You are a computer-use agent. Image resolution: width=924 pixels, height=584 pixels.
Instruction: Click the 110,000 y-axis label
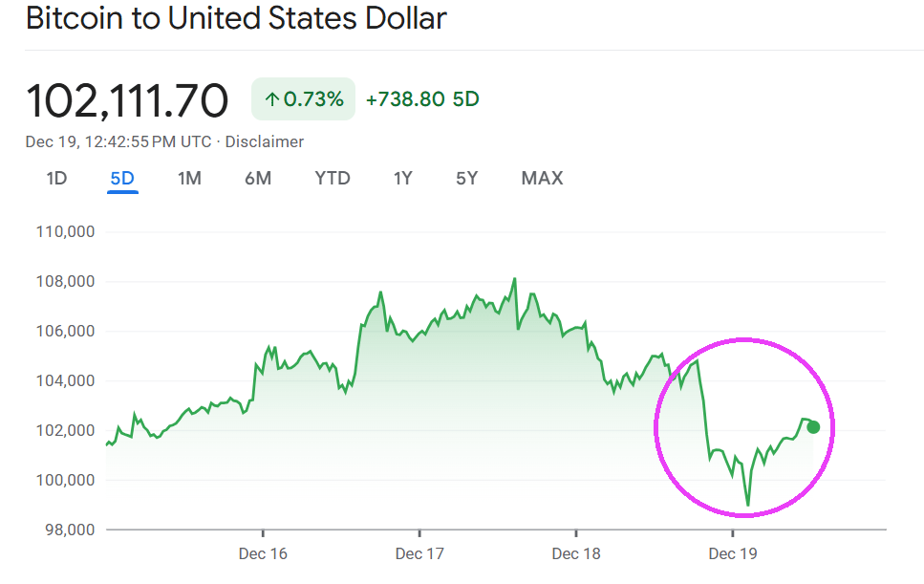[66, 232]
